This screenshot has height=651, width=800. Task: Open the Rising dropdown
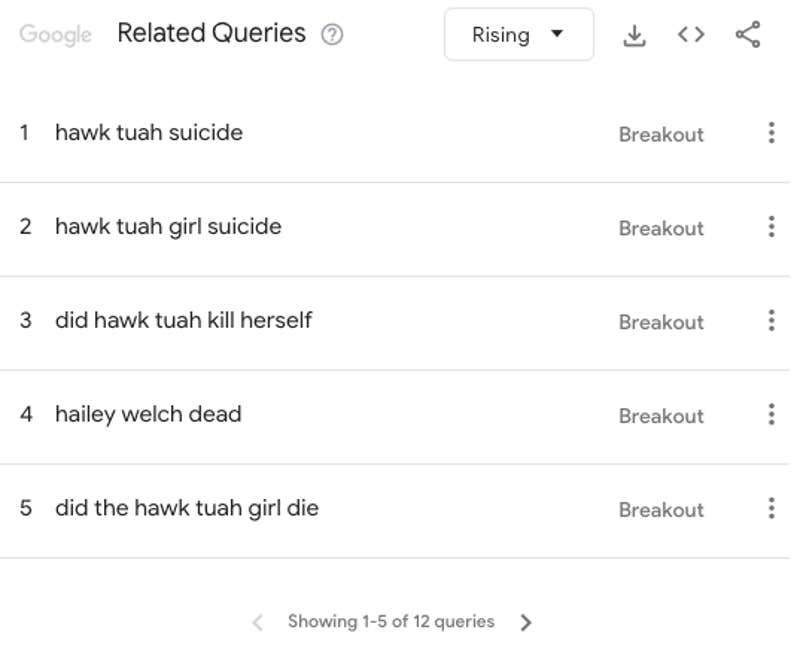click(518, 34)
